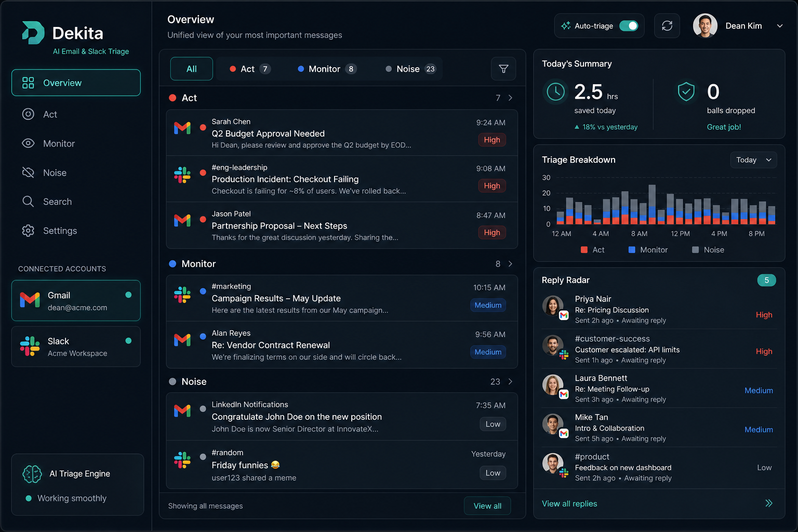The width and height of the screenshot is (798, 532).
Task: Switch to the Monitor 8 tab
Action: 327,69
